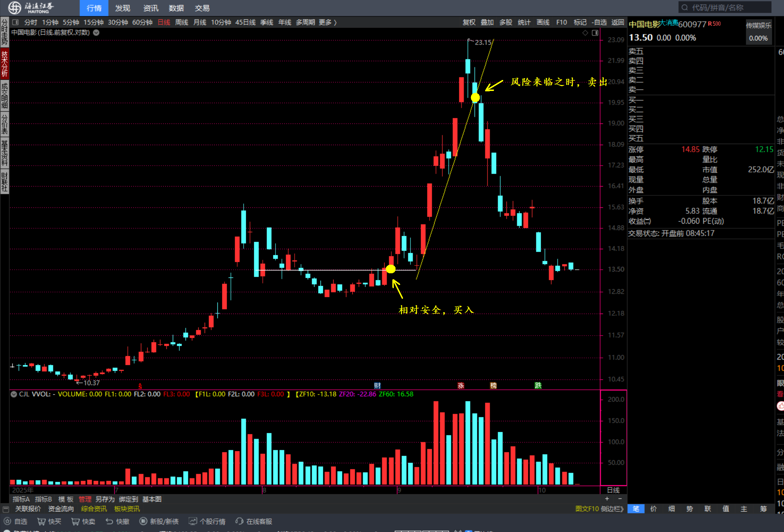Screen dimensions: 784x532
Task: Toggle the panel layout icon before 分时
Action: [x=15, y=22]
